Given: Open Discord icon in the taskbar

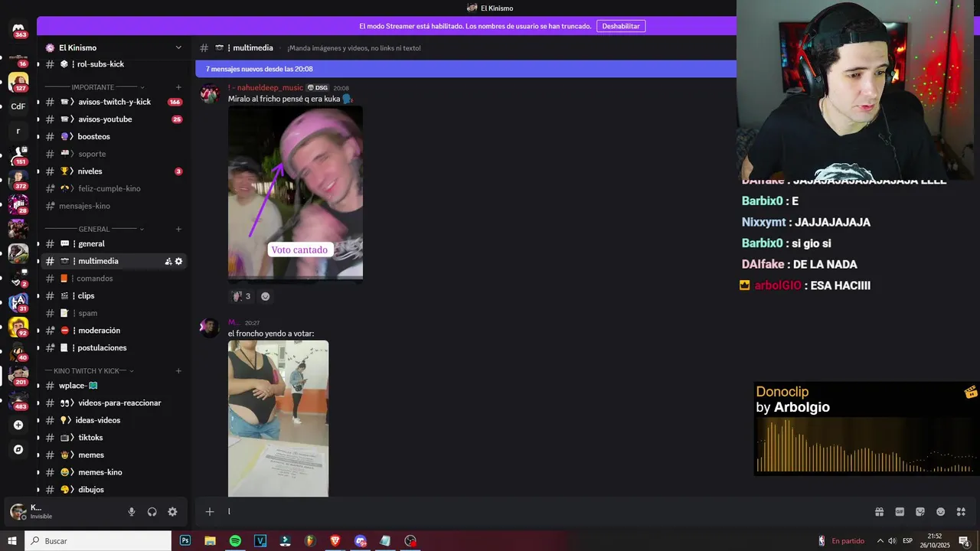Looking at the screenshot, I should click(x=361, y=540).
